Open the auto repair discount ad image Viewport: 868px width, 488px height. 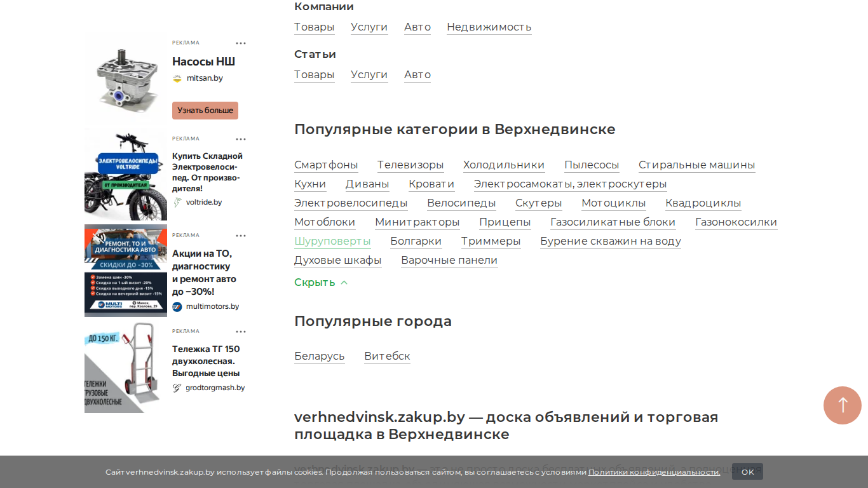pos(126,271)
